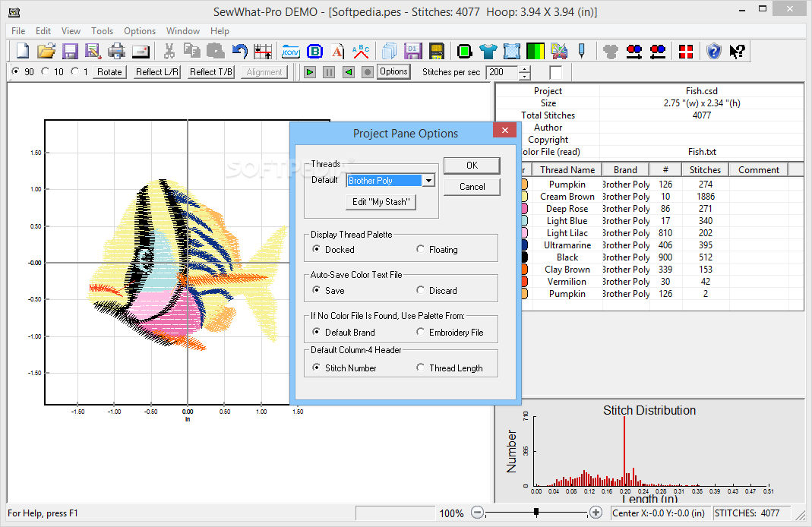Screen dimensions: 812x527
Task: Click the Undo arrow icon
Action: [x=239, y=52]
